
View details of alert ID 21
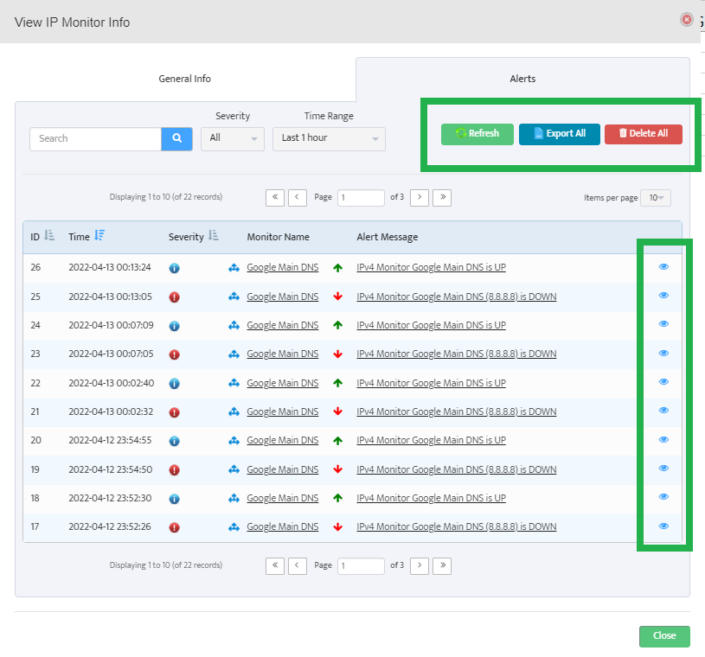pos(664,411)
